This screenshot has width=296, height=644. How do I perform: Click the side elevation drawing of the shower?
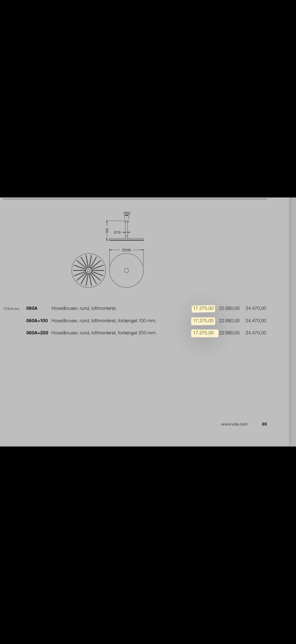coord(126,230)
